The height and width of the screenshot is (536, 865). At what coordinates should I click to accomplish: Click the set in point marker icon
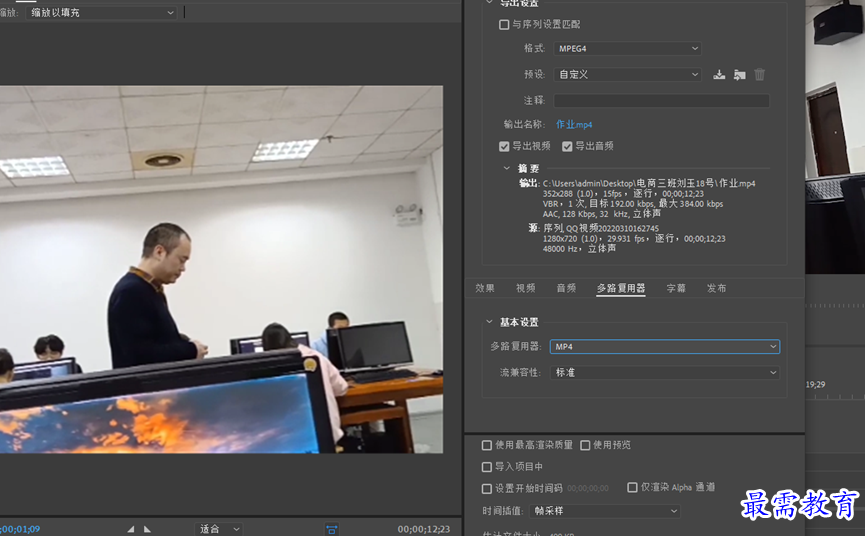[x=130, y=529]
